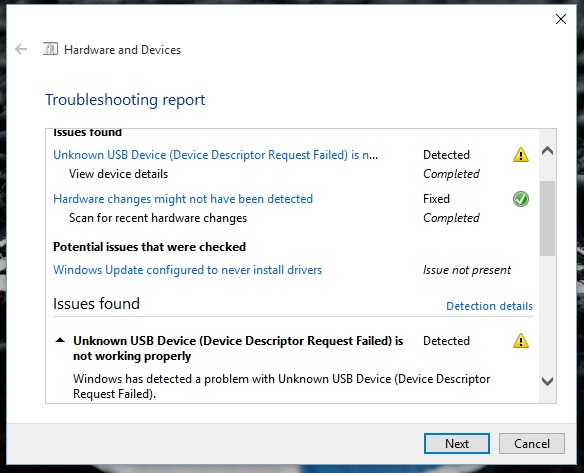Screen dimensions: 584x473
Task: Click 'Detected' status beside the USB link
Action: pos(446,155)
